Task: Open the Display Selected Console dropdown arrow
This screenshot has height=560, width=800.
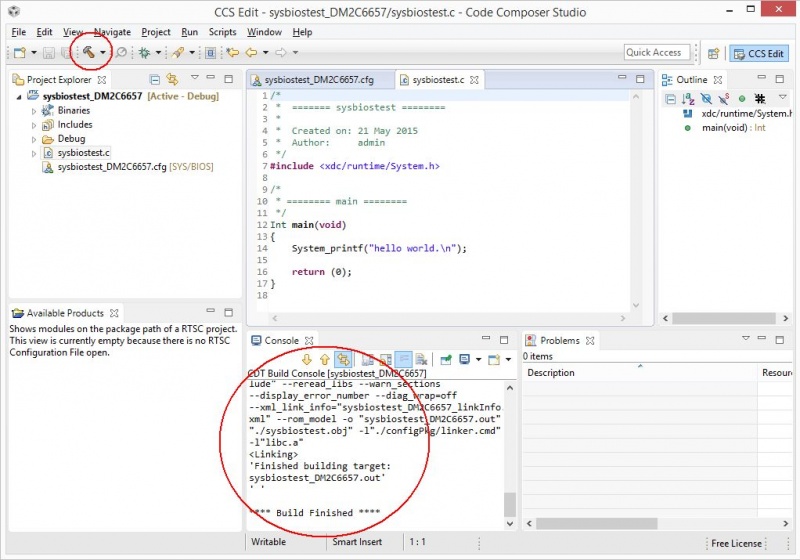Action: coord(479,360)
